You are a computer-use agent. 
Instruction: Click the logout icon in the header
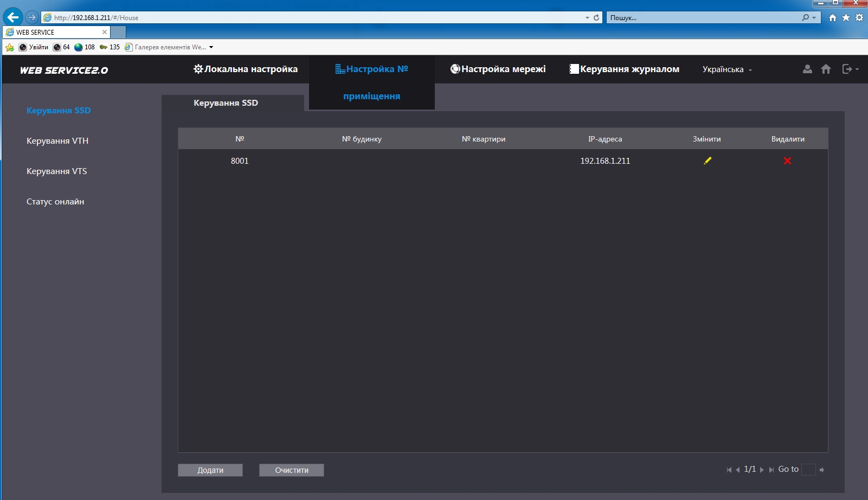(x=847, y=69)
